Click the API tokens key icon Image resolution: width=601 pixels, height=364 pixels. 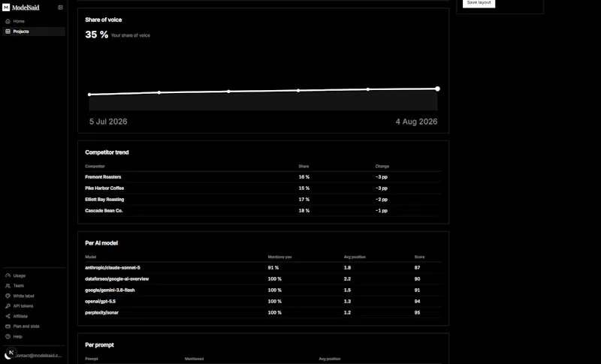(8, 306)
